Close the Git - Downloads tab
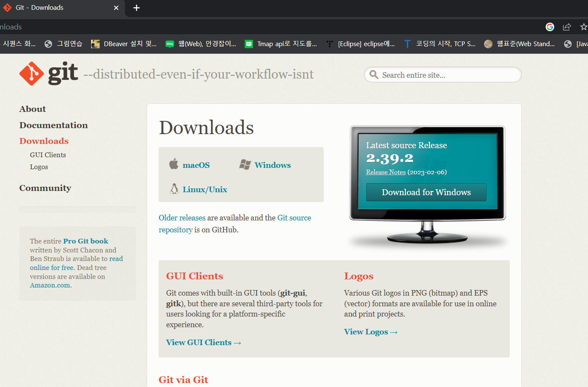 tap(116, 8)
